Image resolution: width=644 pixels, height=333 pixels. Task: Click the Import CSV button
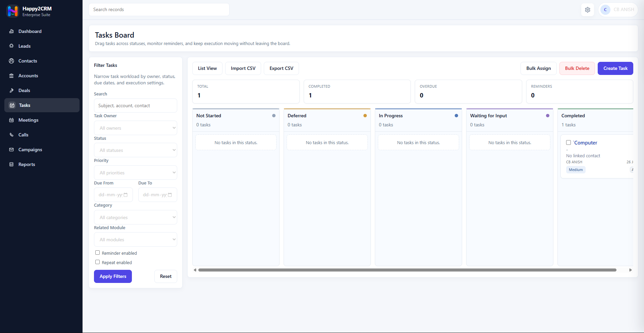tap(243, 68)
